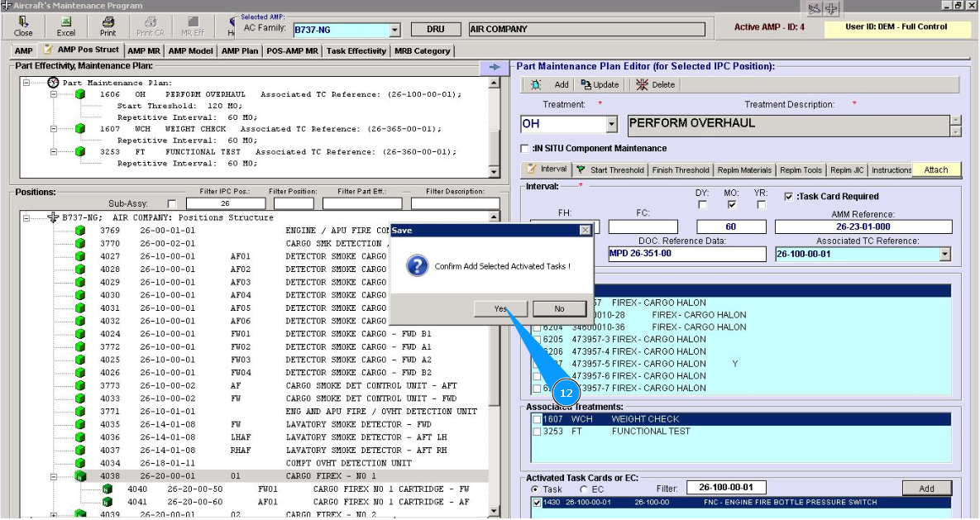Click the Update icon in Plan Editor
Screen dimensions: 980x520
[587, 84]
